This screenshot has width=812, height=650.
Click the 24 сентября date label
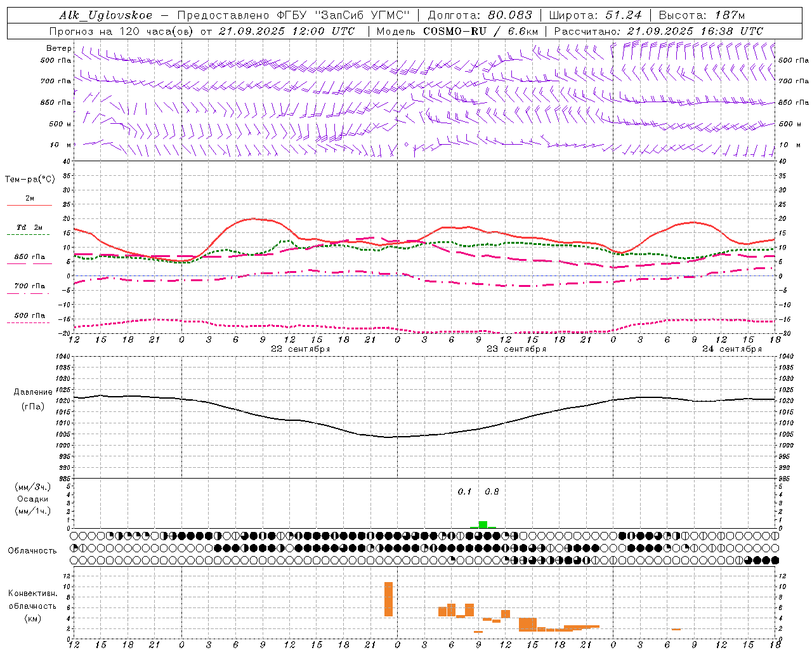click(x=731, y=349)
